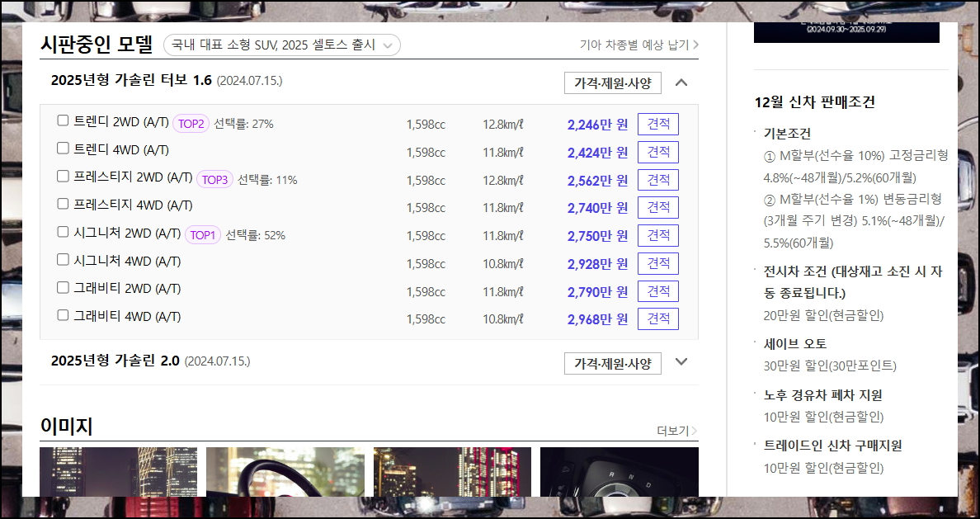980x519 pixels.
Task: Select the 시그니처 2WD (A/T) checkbox
Action: [63, 232]
